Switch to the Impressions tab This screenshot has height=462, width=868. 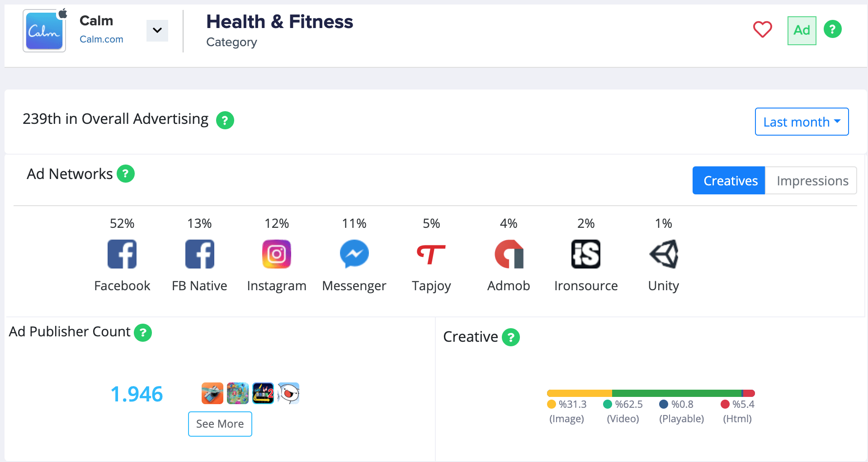click(x=812, y=180)
